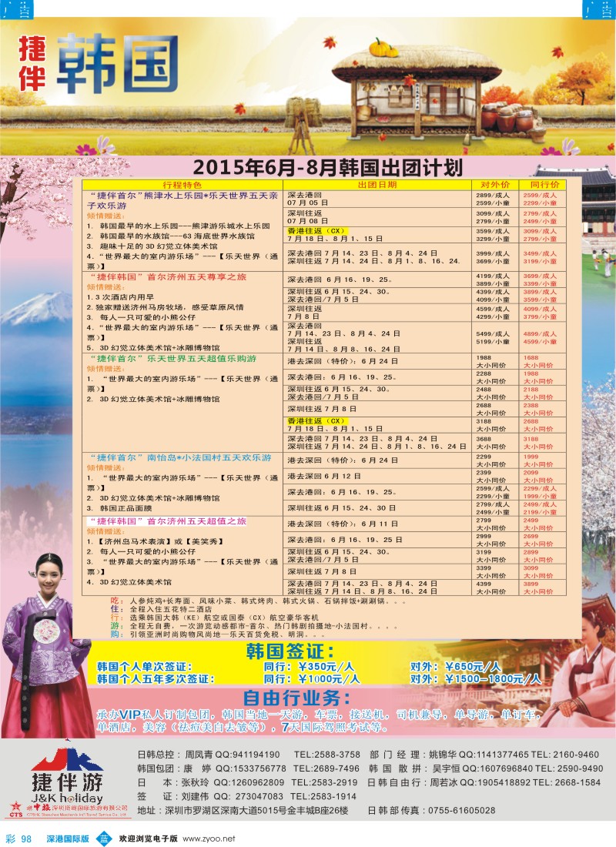Click the '自由行业务:' heading
616x847 pixels.
(x=296, y=698)
